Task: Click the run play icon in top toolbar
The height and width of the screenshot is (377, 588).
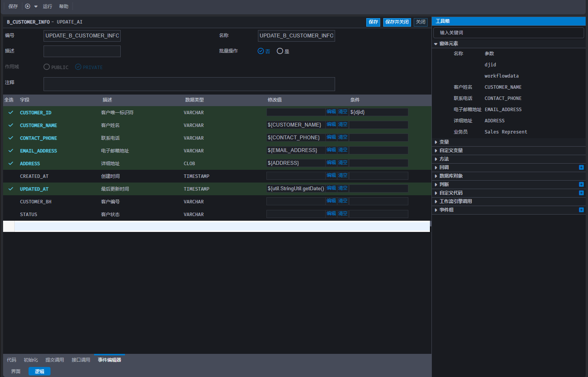Action: click(x=27, y=6)
